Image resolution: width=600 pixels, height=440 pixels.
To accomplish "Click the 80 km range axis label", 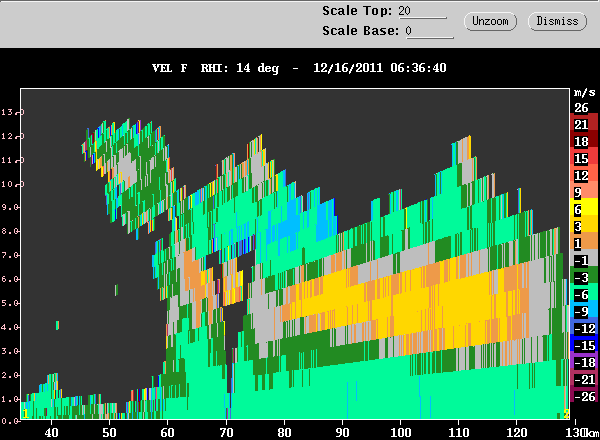I will [284, 432].
